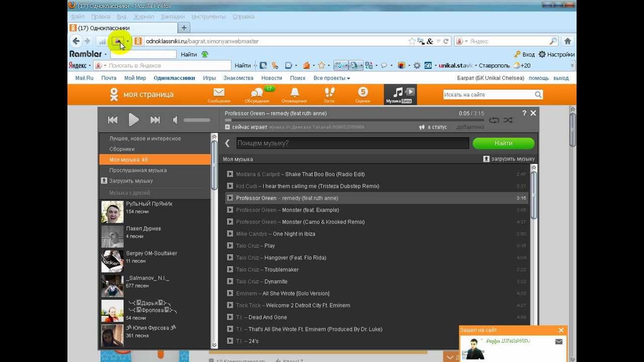
Task: Open the Сборники section
Action: (x=122, y=149)
